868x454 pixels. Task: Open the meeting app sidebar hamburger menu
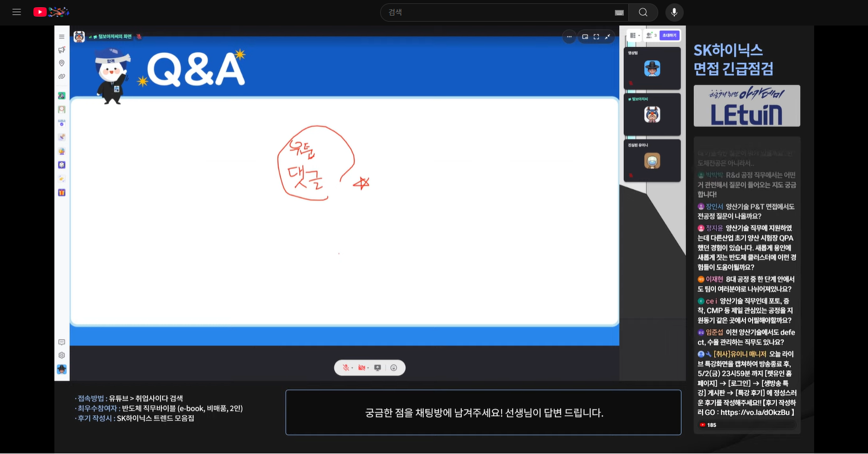62,37
